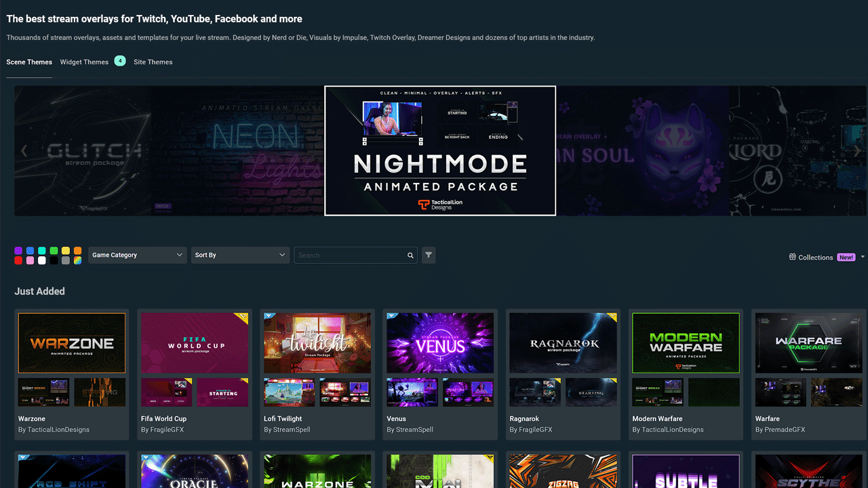Open the Fifa World Cup main thumbnail
Screen dimensions: 868x488
pyautogui.click(x=195, y=343)
